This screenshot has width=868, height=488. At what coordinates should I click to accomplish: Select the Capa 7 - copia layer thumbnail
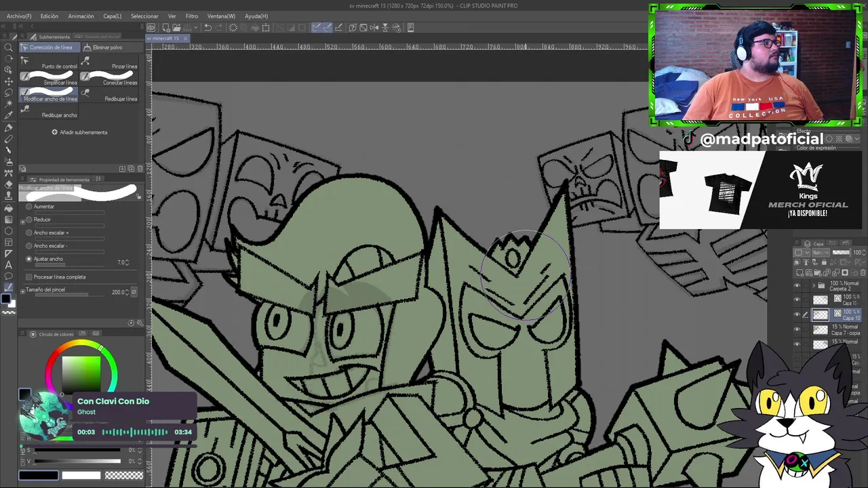[821, 330]
